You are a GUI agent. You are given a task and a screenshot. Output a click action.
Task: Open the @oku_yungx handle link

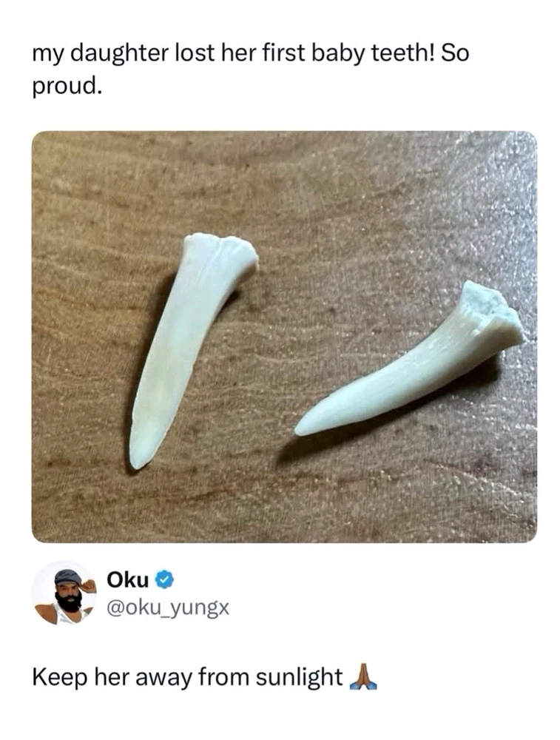click(x=169, y=608)
